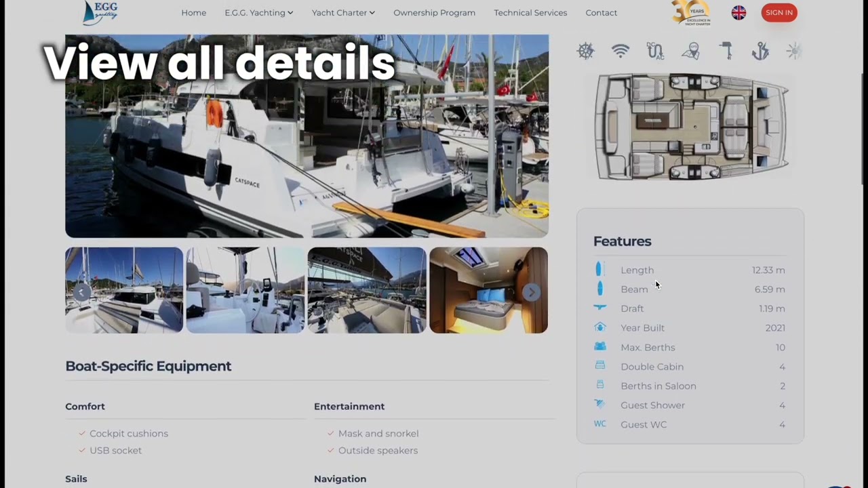This screenshot has width=868, height=488.
Task: Click the Entertainment category heading
Action: (x=349, y=407)
